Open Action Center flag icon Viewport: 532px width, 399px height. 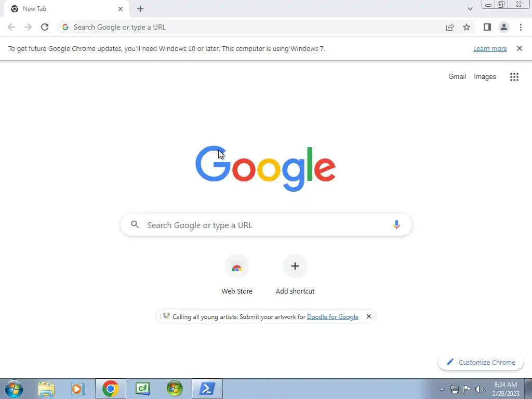coord(467,389)
